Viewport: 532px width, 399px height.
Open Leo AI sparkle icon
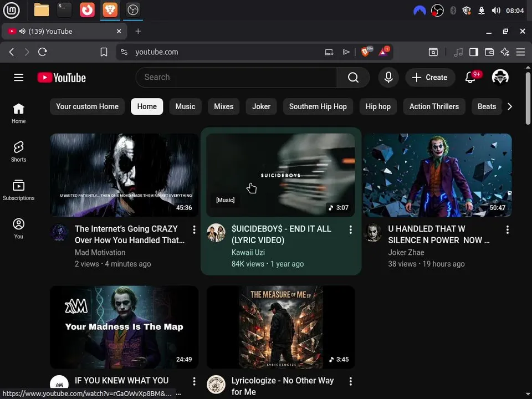pyautogui.click(x=505, y=52)
